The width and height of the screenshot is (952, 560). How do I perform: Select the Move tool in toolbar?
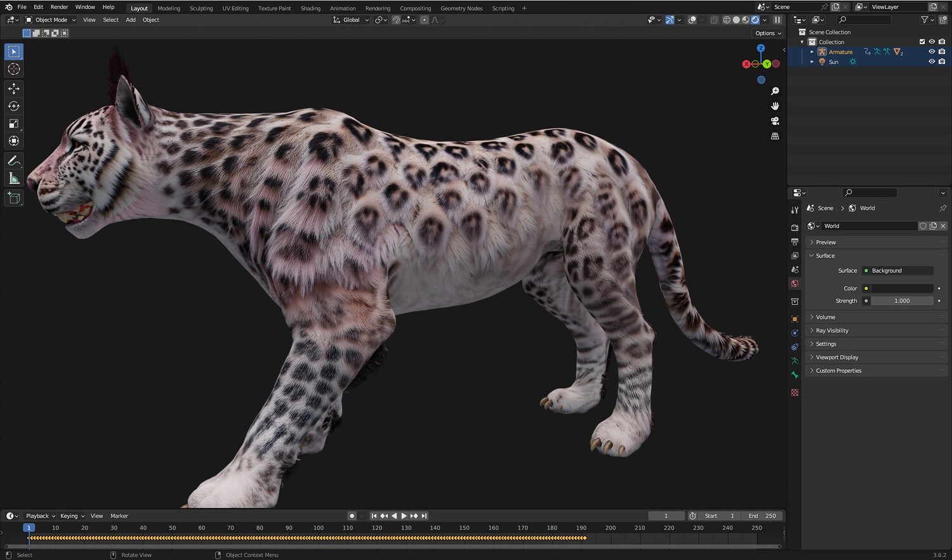point(13,89)
